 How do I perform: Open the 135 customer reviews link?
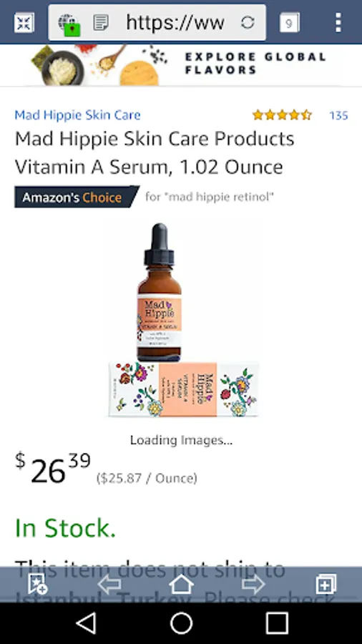[338, 115]
